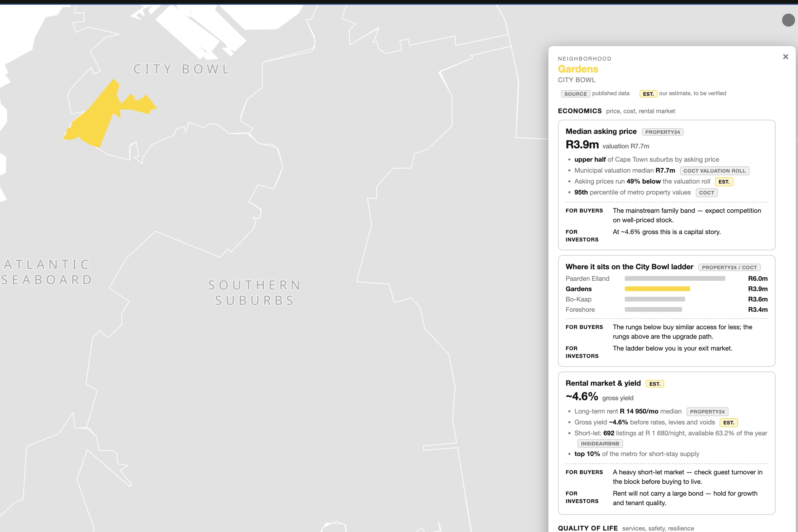Close the Gardens neighborhood panel
The height and width of the screenshot is (532, 798).
[786, 57]
